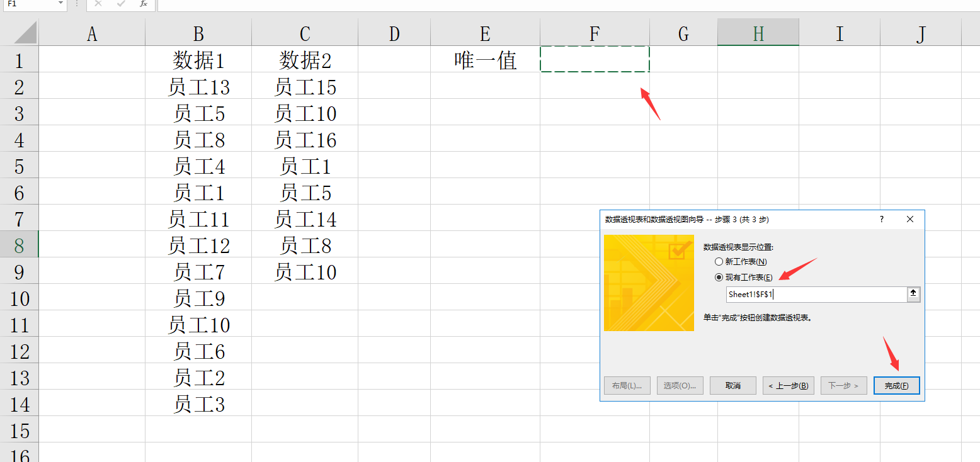Select row 5 header
980x462 pixels.
(x=20, y=166)
